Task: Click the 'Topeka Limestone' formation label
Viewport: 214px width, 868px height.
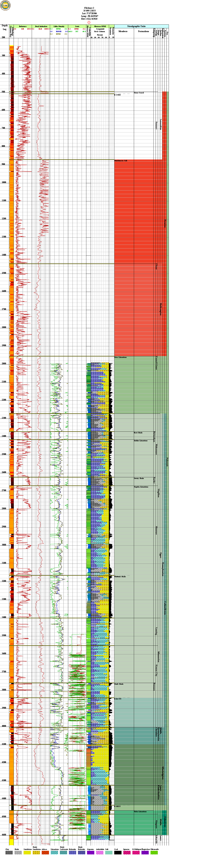Action: (x=141, y=487)
